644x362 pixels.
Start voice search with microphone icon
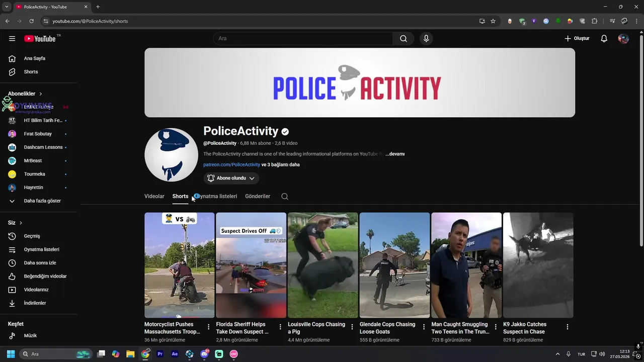pyautogui.click(x=426, y=39)
